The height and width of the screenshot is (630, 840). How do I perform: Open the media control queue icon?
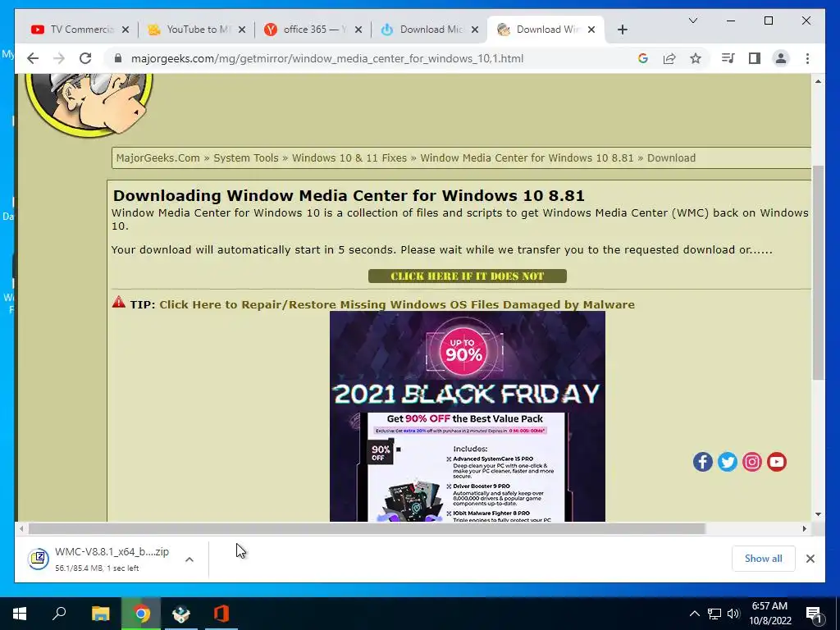click(x=728, y=58)
